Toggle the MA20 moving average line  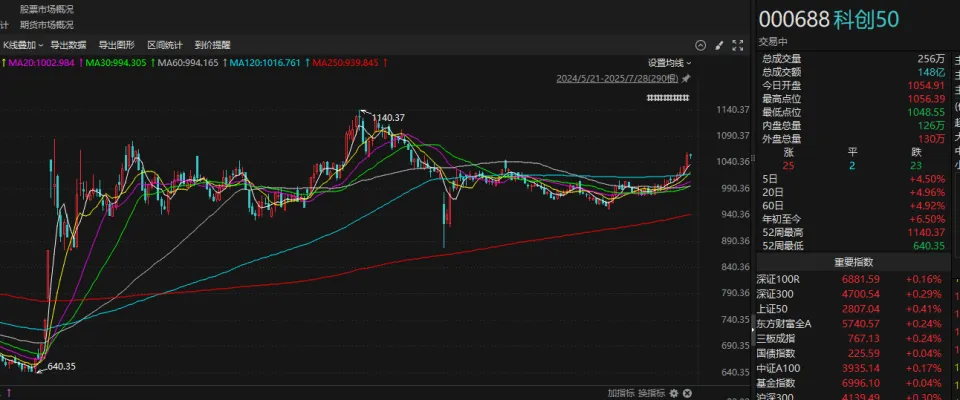tap(40, 63)
